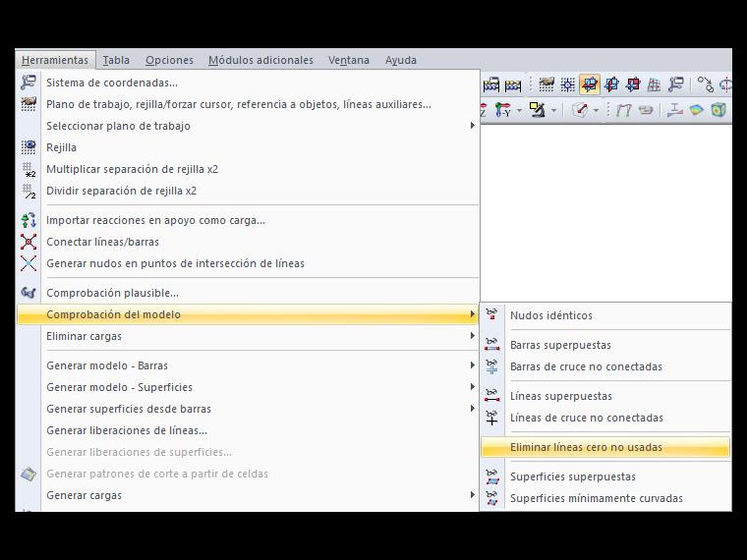The height and width of the screenshot is (560, 747).
Task: Open the Herramientas menu
Action: click(55, 61)
